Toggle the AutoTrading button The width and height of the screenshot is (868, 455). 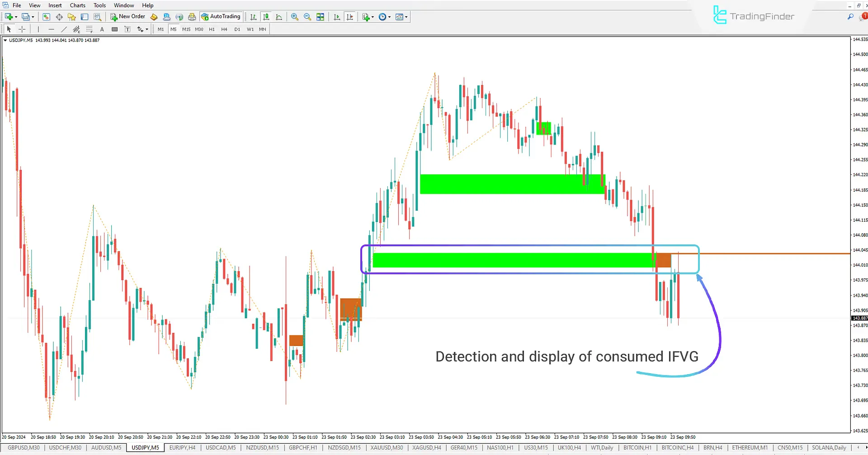[x=221, y=17]
